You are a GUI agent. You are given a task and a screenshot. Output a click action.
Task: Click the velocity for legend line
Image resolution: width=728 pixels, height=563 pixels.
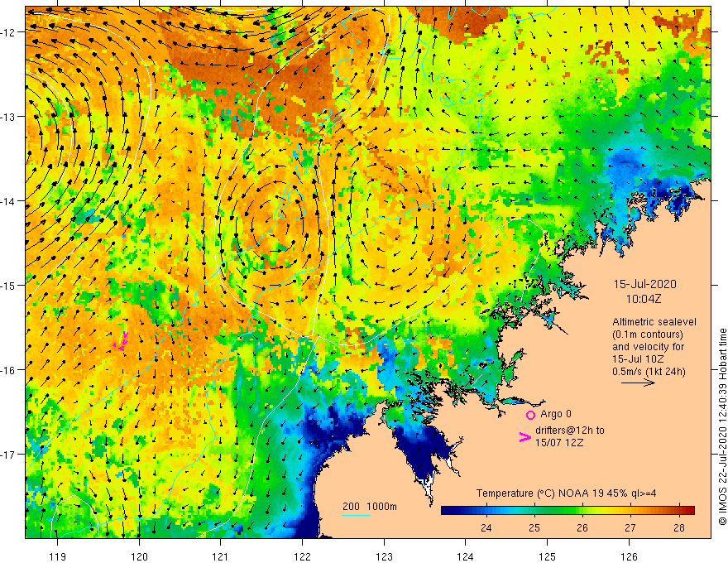[648, 347]
